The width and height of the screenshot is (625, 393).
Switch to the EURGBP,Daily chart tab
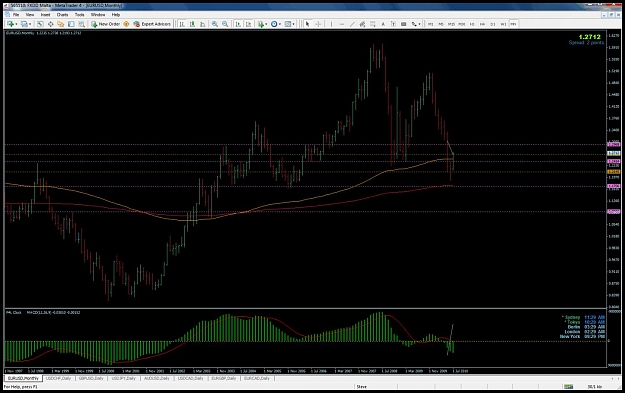[x=224, y=378]
